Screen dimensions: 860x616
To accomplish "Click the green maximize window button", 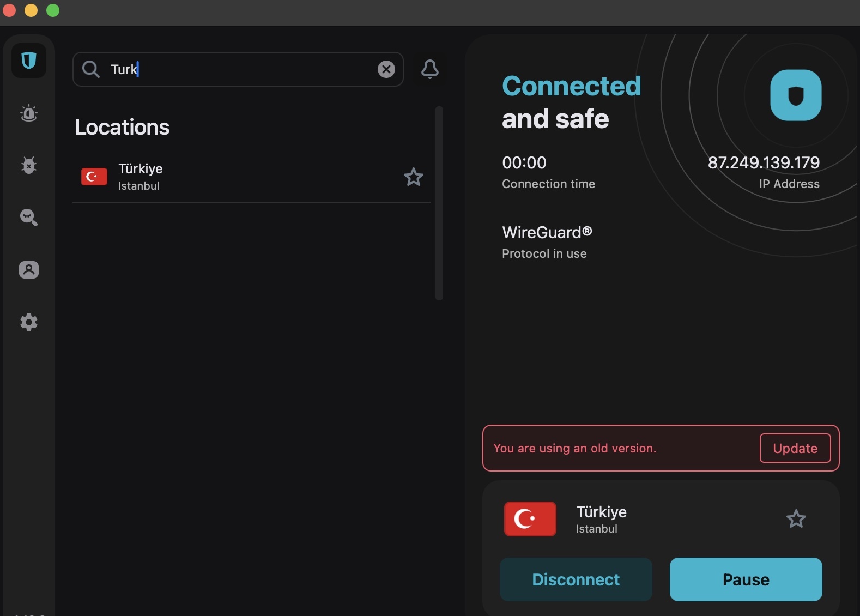I will [x=53, y=10].
